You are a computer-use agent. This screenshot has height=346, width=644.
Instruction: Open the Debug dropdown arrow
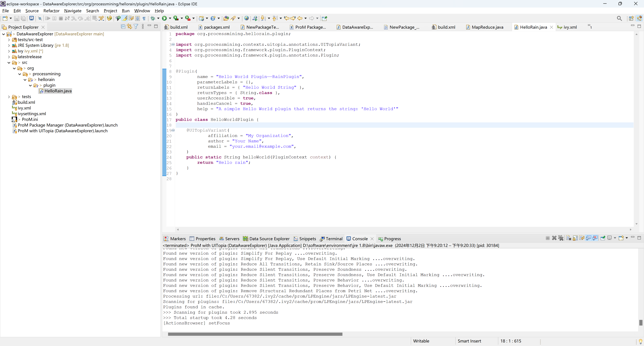[x=158, y=18]
